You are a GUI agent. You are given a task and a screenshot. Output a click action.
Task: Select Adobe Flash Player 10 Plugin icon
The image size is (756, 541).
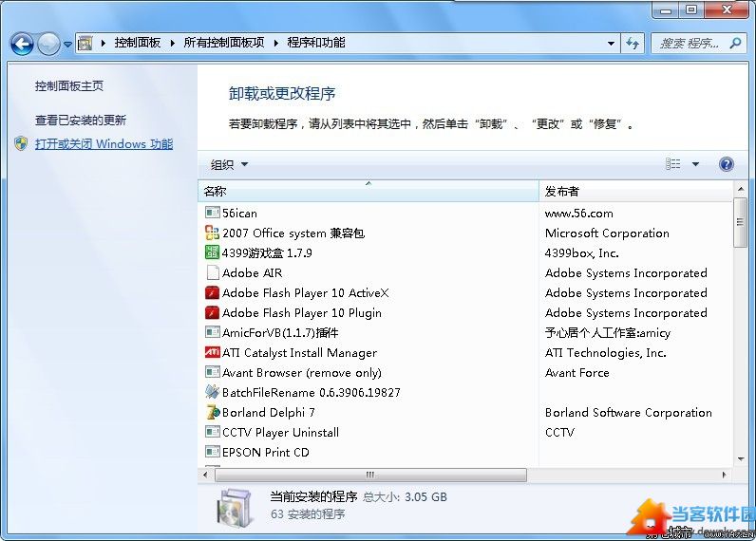click(212, 312)
